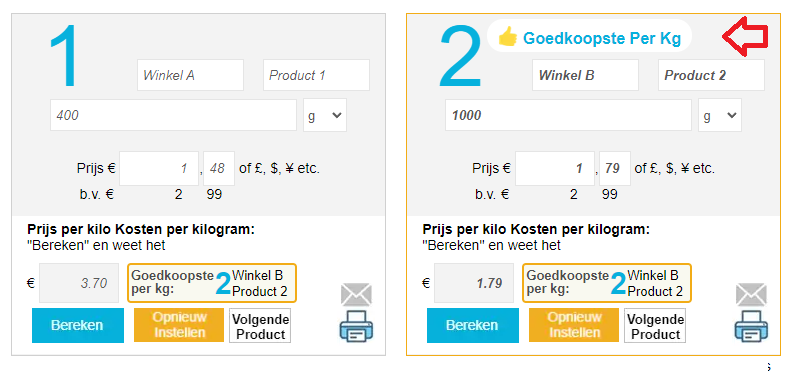Image resolution: width=796 pixels, height=372 pixels.
Task: Click the printer icon in panel 2
Action: pos(751,325)
